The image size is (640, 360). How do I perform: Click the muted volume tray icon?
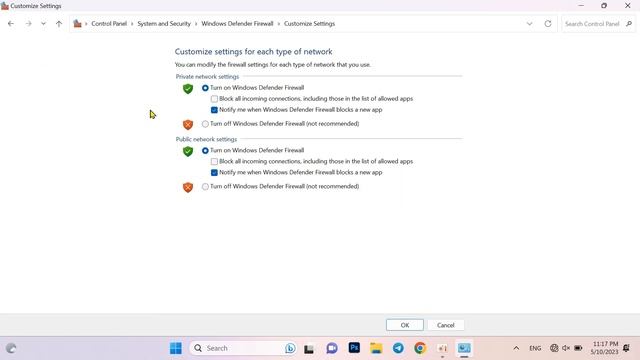pyautogui.click(x=566, y=348)
